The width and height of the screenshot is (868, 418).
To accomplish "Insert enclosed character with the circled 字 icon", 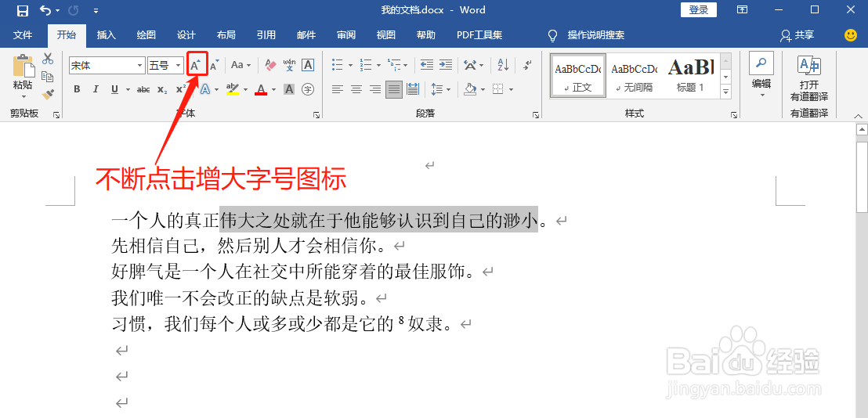I will (308, 89).
